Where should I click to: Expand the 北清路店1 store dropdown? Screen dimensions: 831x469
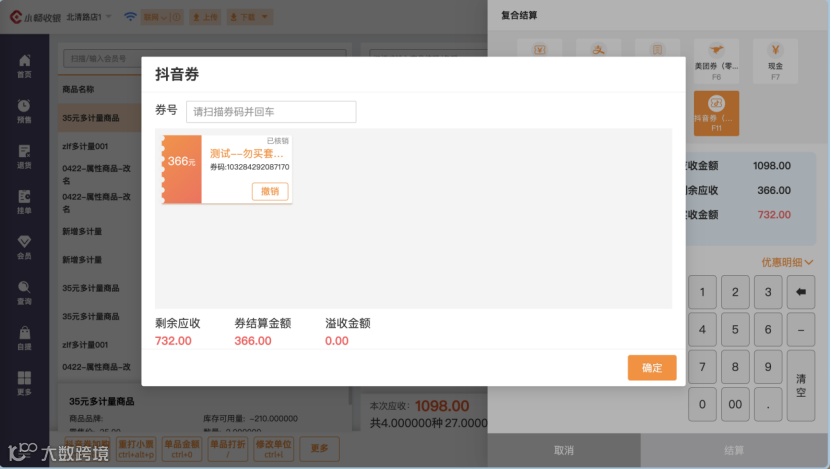[89, 17]
